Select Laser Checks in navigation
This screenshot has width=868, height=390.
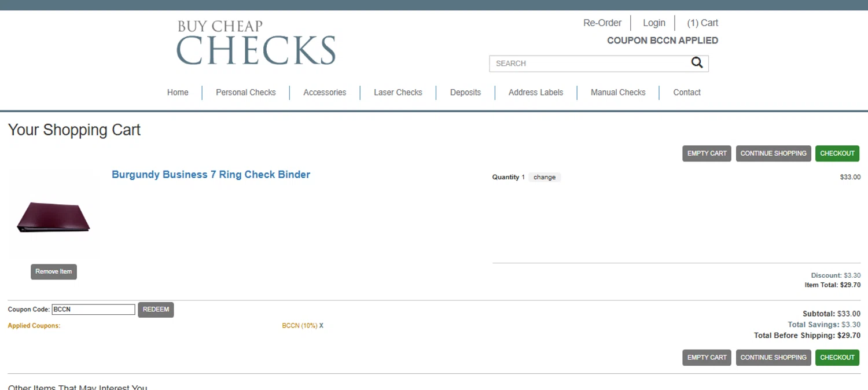pyautogui.click(x=398, y=93)
